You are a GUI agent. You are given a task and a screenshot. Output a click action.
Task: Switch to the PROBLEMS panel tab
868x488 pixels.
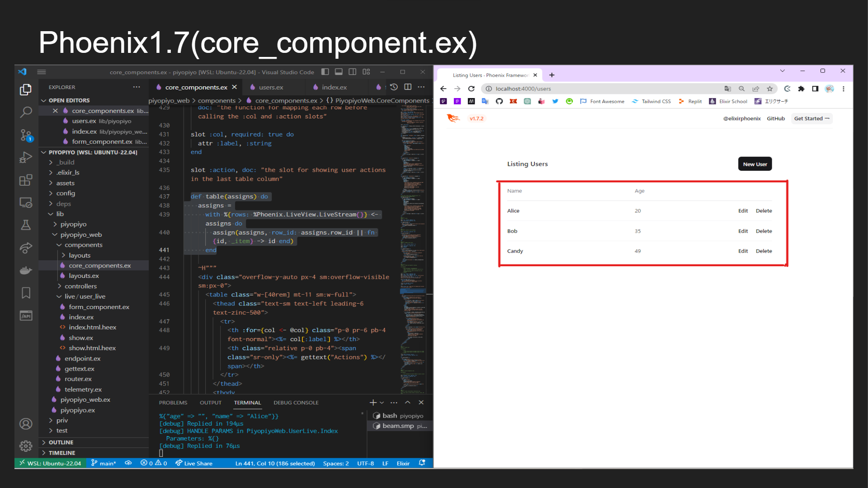coord(173,403)
